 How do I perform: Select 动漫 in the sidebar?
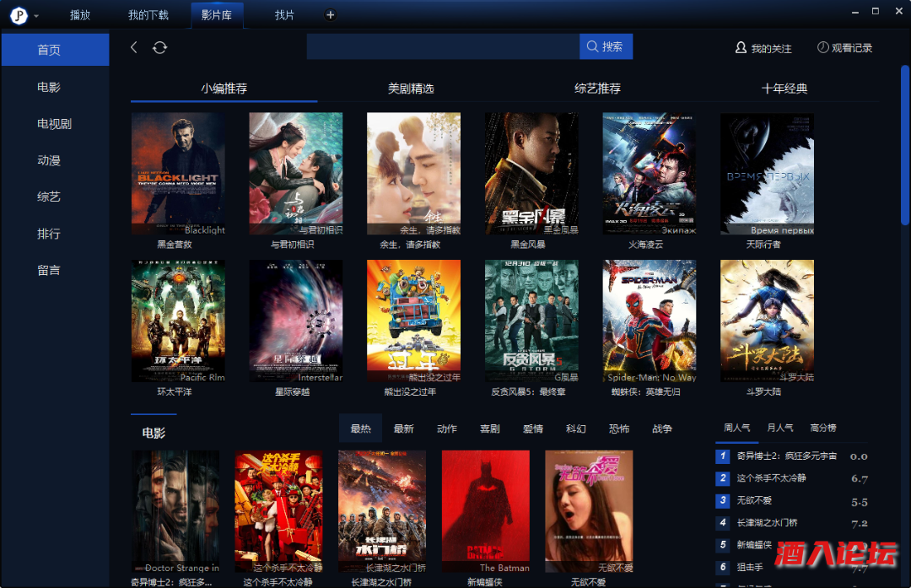pos(49,160)
